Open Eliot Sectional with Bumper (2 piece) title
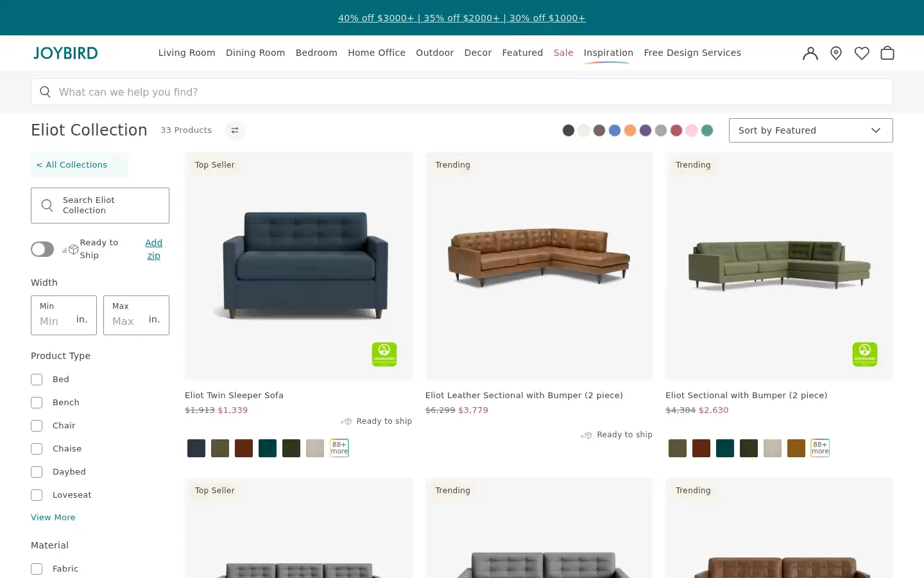 click(x=746, y=396)
